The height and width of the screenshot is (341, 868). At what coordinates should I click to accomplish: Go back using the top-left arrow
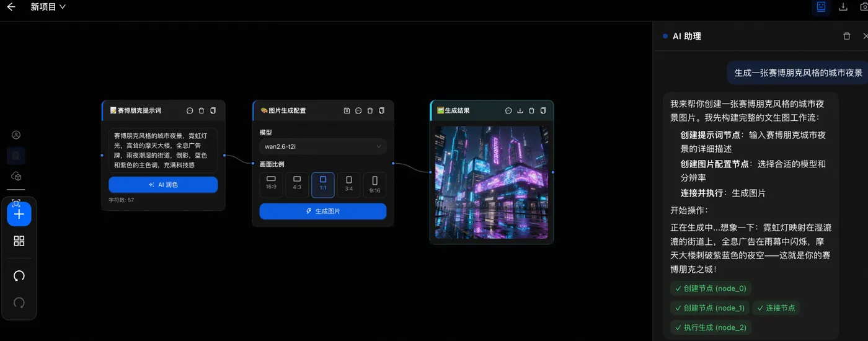(11, 7)
